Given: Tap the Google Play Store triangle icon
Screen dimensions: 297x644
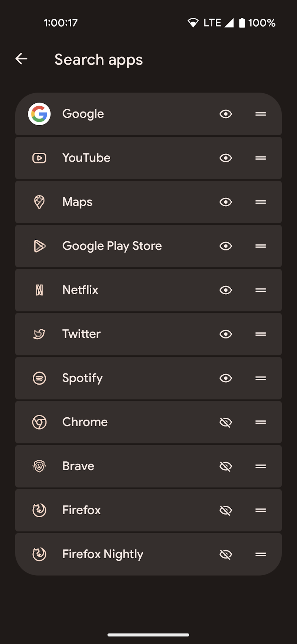Looking at the screenshot, I should pyautogui.click(x=39, y=246).
